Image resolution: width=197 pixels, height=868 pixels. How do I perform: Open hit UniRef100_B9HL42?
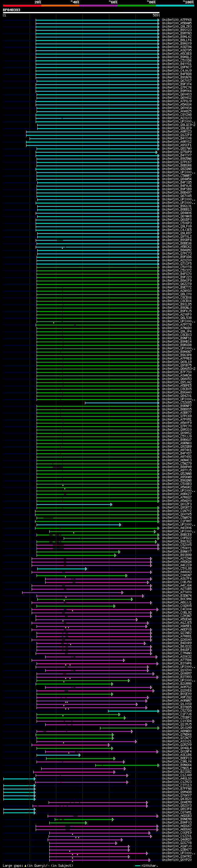[176, 37]
